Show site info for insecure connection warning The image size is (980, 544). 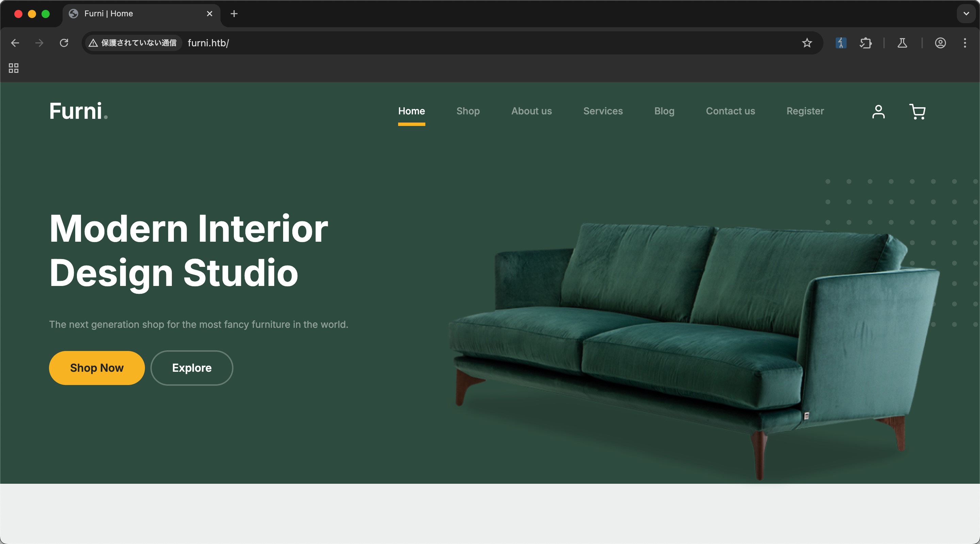(133, 43)
